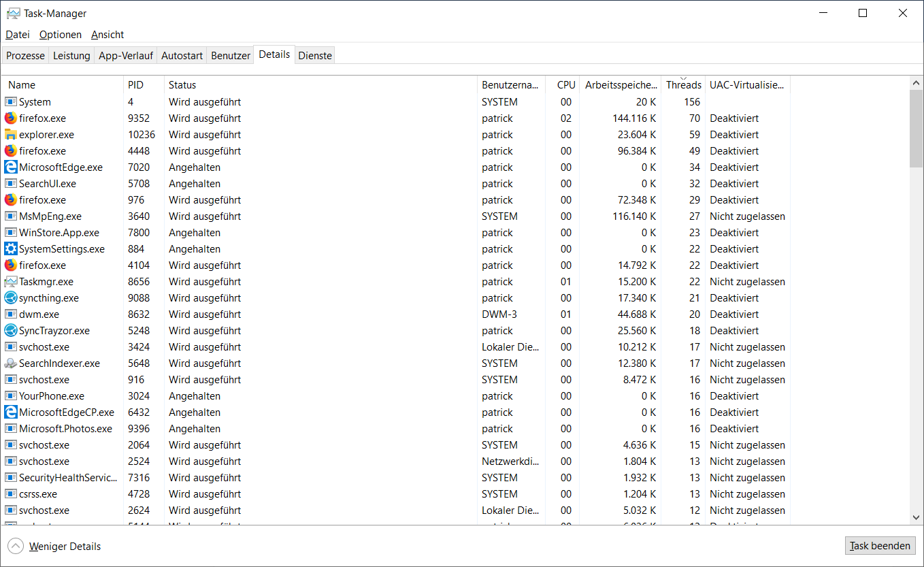Click the System process icon
This screenshot has height=567, width=924.
[11, 101]
